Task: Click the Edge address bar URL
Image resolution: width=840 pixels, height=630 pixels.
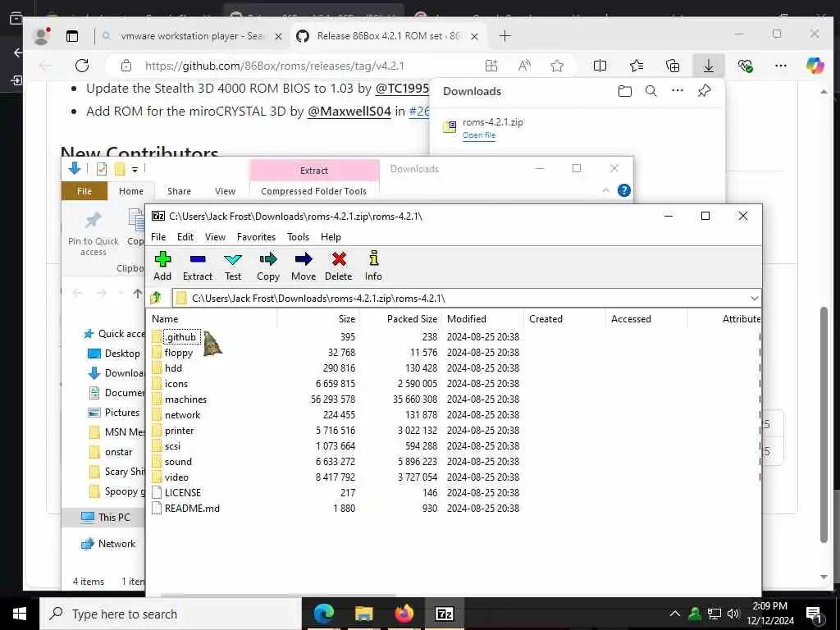Action: click(274, 66)
